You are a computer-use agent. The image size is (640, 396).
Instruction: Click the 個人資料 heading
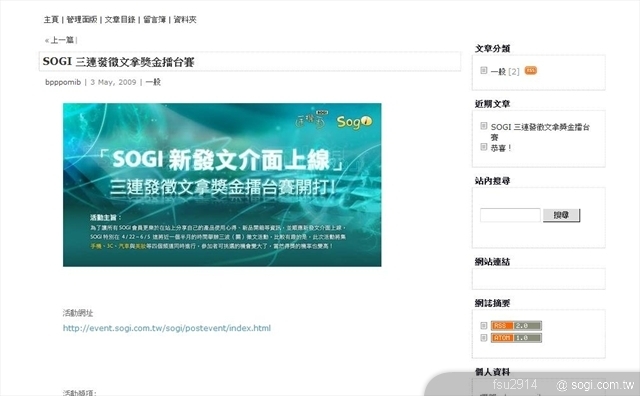pyautogui.click(x=492, y=372)
